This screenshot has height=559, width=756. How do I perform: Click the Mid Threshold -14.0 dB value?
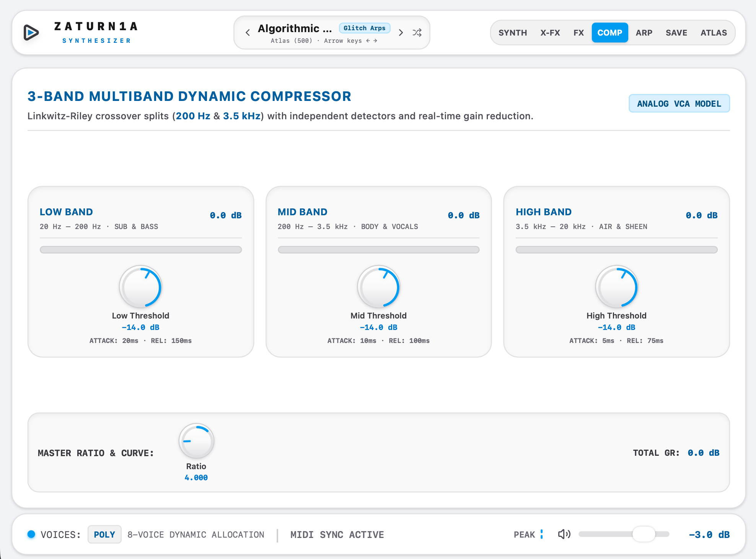[379, 327]
